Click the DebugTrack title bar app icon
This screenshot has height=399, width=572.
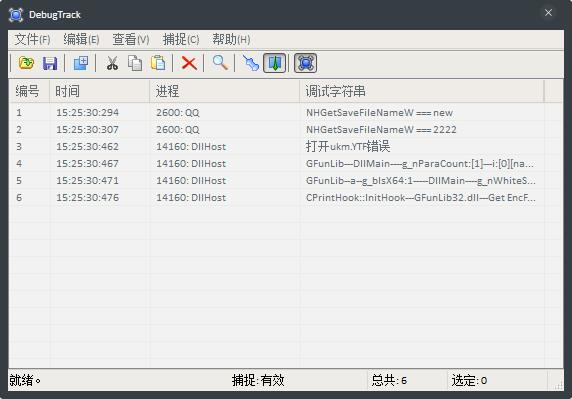point(16,15)
